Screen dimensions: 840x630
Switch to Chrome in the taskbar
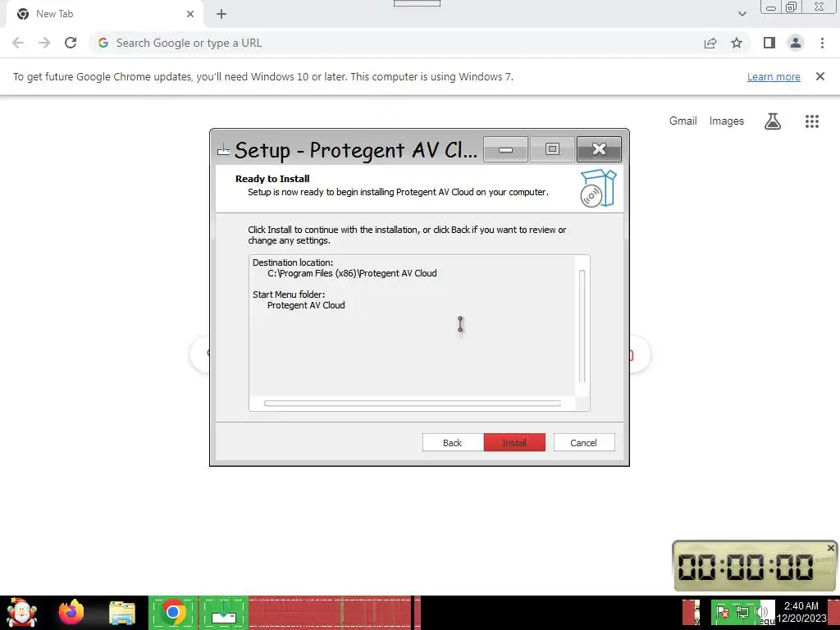tap(173, 612)
